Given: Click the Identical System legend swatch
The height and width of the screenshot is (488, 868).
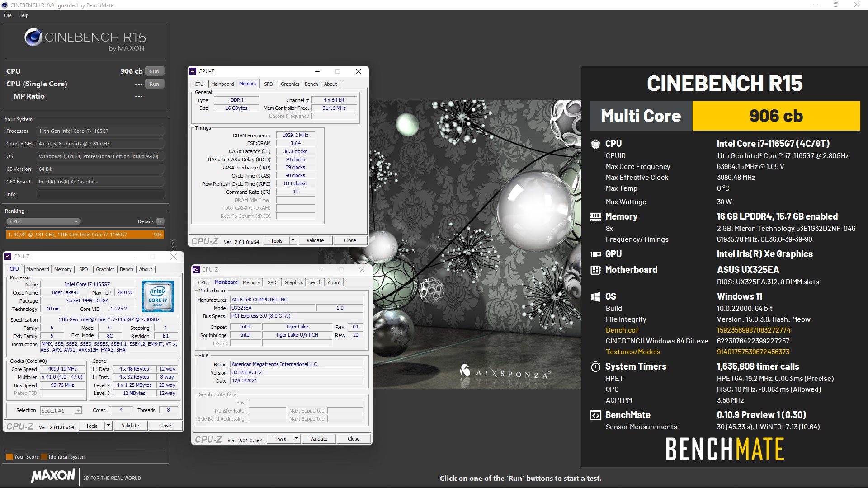Looking at the screenshot, I should [44, 457].
